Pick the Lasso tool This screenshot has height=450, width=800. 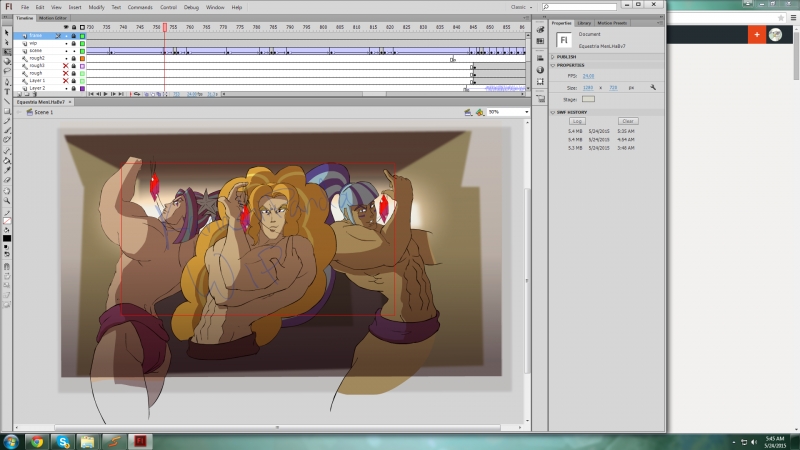click(6, 72)
